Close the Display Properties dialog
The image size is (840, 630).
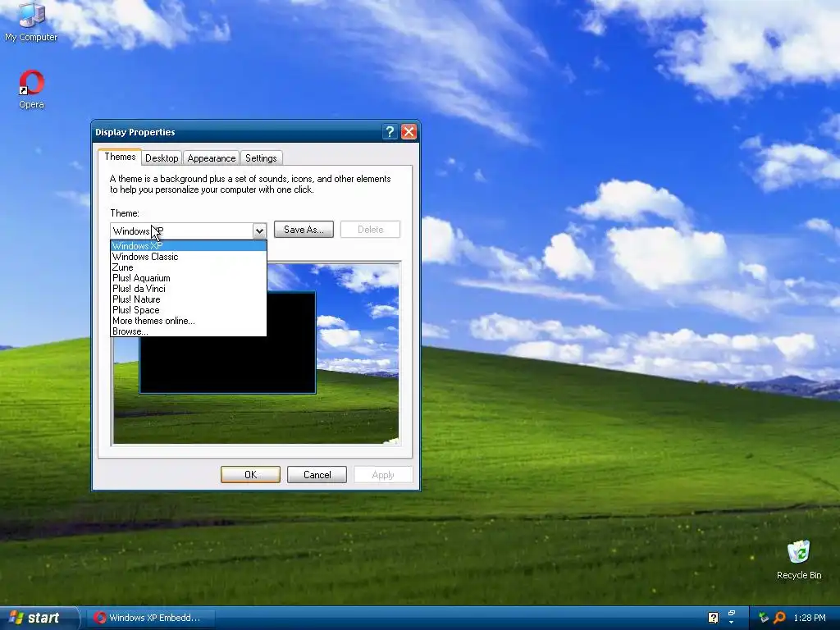coord(409,132)
